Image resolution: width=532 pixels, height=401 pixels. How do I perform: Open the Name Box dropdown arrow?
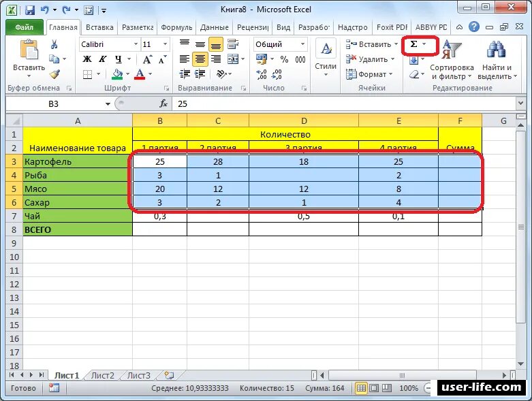click(108, 103)
